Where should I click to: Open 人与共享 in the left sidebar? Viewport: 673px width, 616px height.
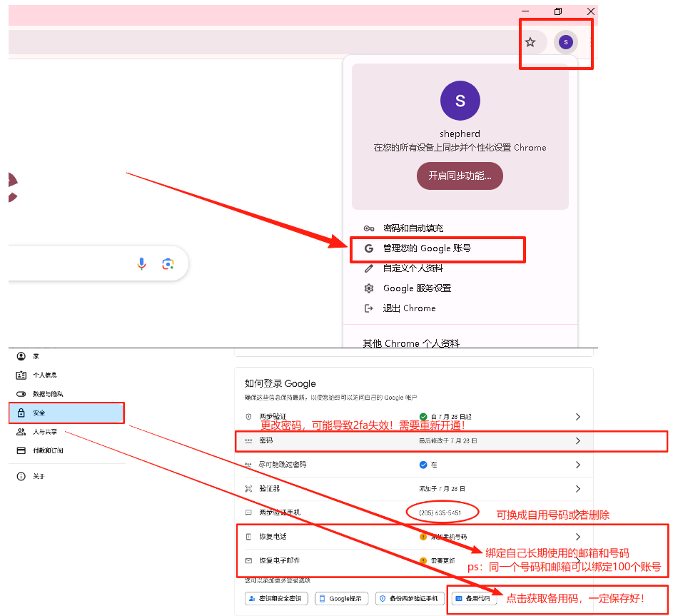[x=45, y=432]
